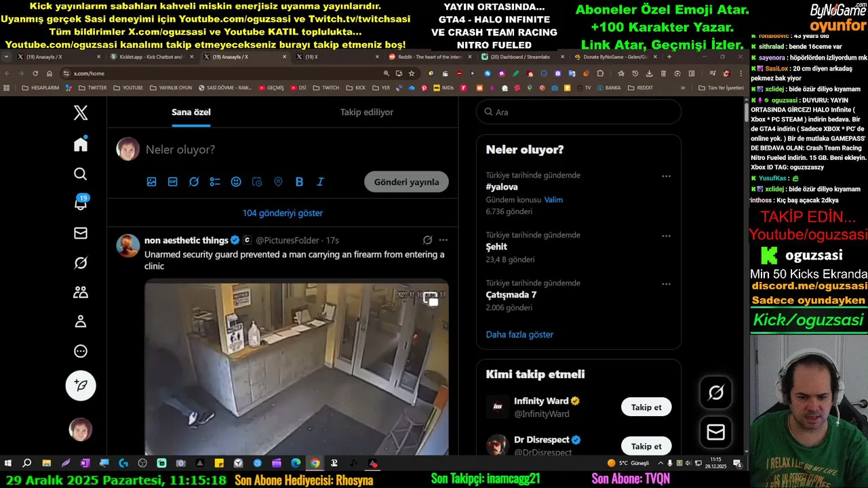
Task: Open more options for #yalova trend
Action: pos(666,176)
